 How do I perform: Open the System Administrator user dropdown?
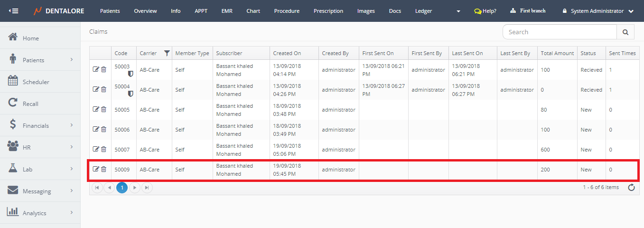(x=597, y=11)
